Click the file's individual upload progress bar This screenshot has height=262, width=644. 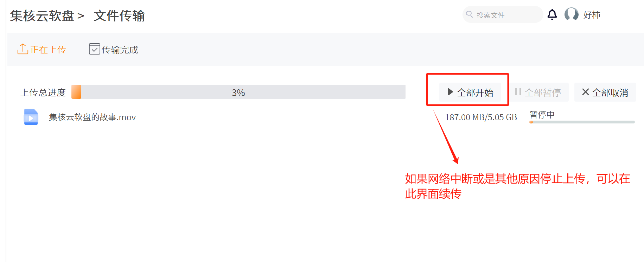point(582,122)
